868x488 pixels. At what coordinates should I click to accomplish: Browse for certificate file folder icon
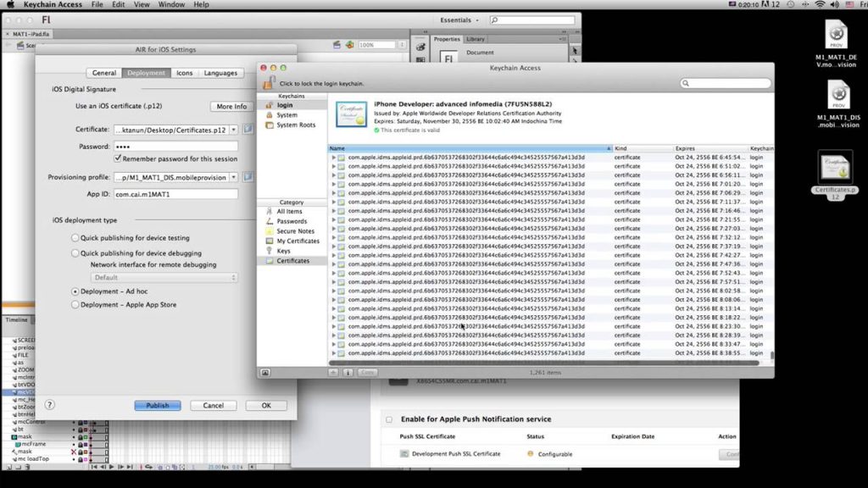coord(248,129)
